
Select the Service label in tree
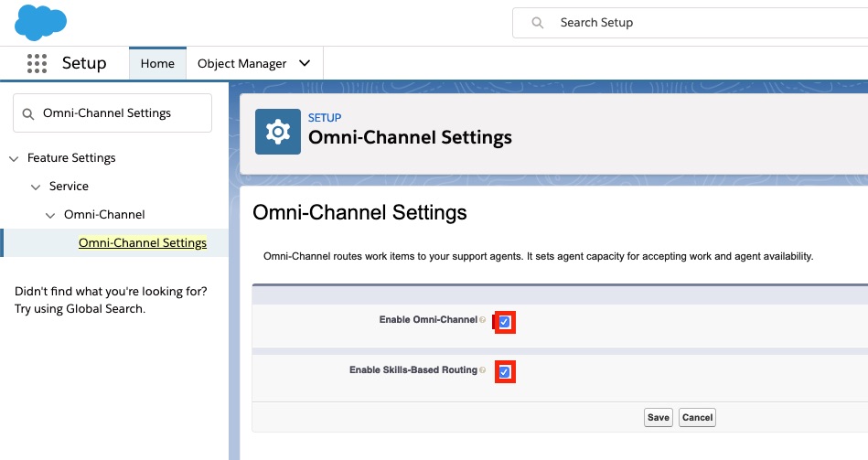69,186
